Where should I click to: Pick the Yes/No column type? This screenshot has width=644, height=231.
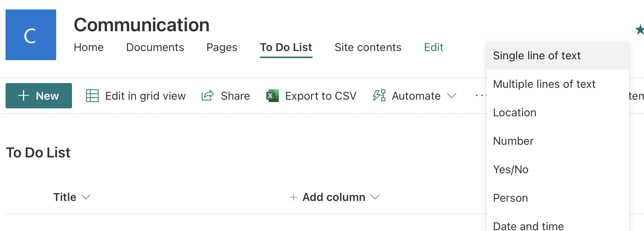511,170
